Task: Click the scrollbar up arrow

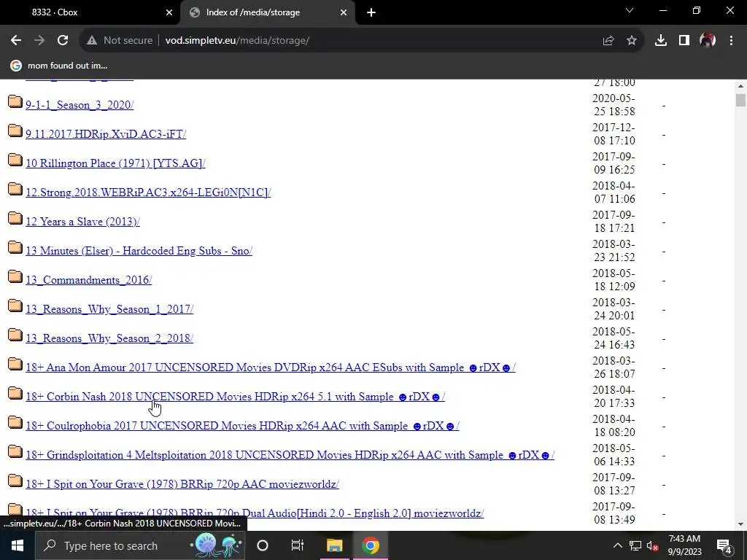Action: coord(740,86)
